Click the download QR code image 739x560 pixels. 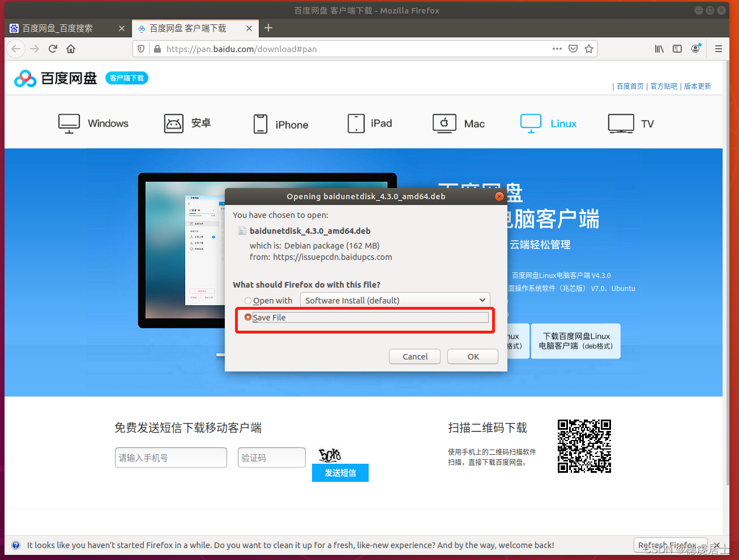584,446
